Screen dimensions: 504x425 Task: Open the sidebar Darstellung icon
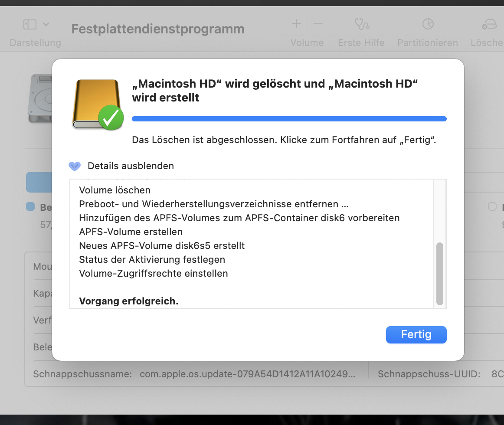pyautogui.click(x=30, y=24)
